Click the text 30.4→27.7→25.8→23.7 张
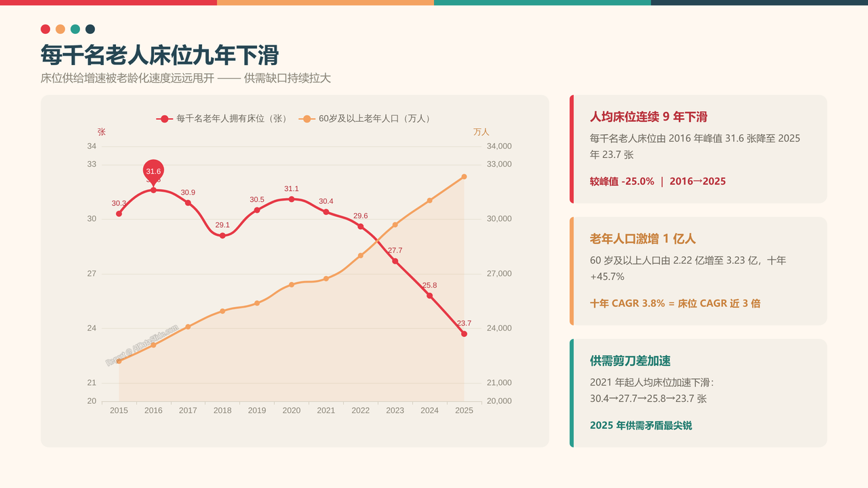 [x=648, y=399]
